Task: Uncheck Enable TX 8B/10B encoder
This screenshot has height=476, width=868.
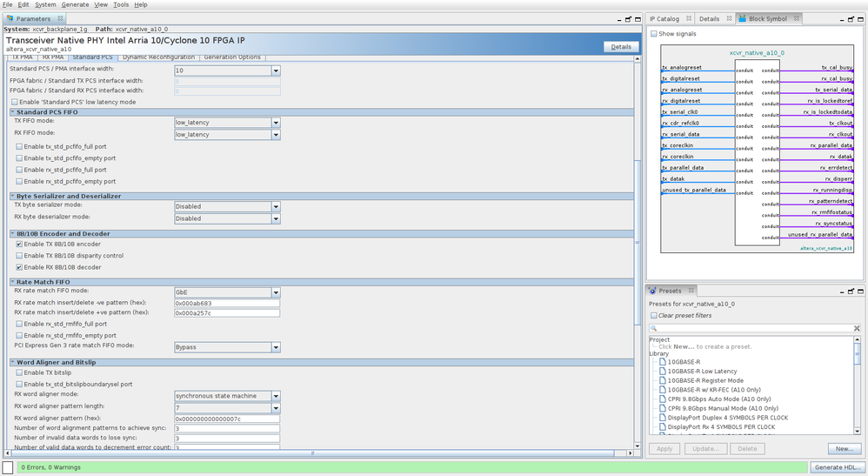Action: pyautogui.click(x=19, y=245)
